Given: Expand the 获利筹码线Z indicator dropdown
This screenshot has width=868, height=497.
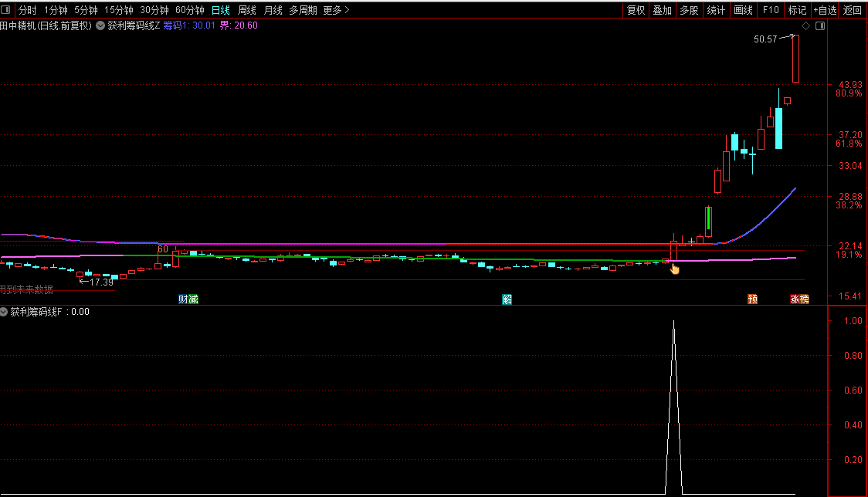Looking at the screenshot, I should click(x=100, y=25).
